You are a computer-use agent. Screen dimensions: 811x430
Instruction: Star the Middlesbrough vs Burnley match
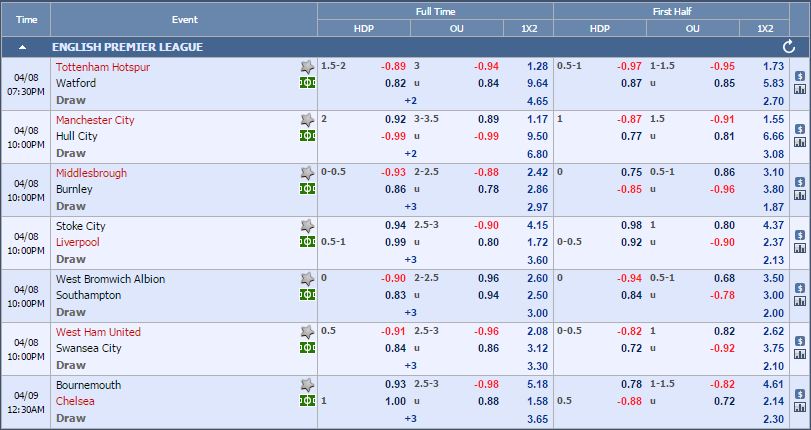307,173
